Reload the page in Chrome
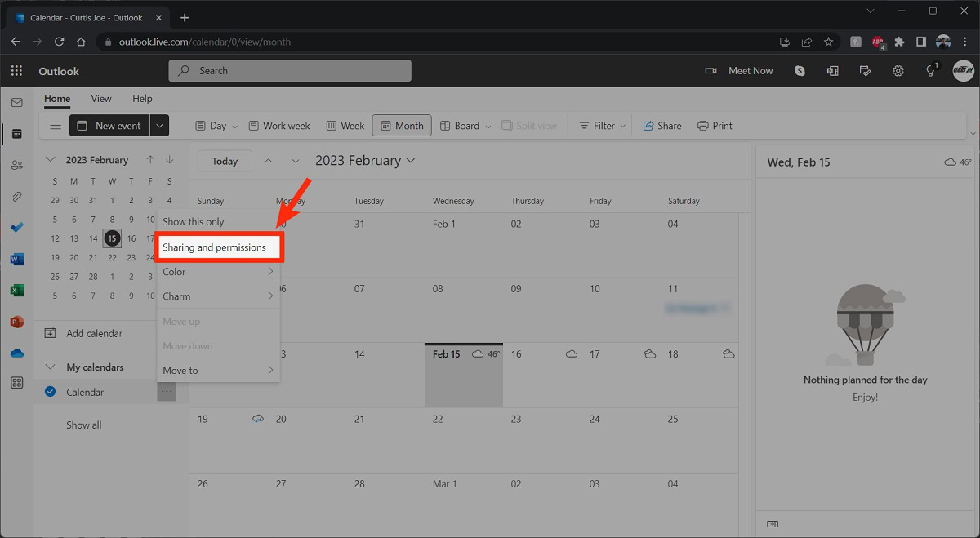The image size is (980, 538). (59, 42)
